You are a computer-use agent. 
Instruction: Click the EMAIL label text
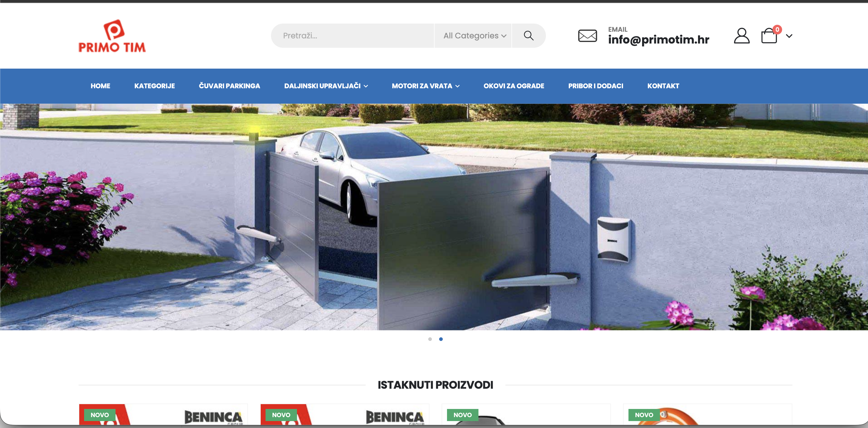(618, 29)
